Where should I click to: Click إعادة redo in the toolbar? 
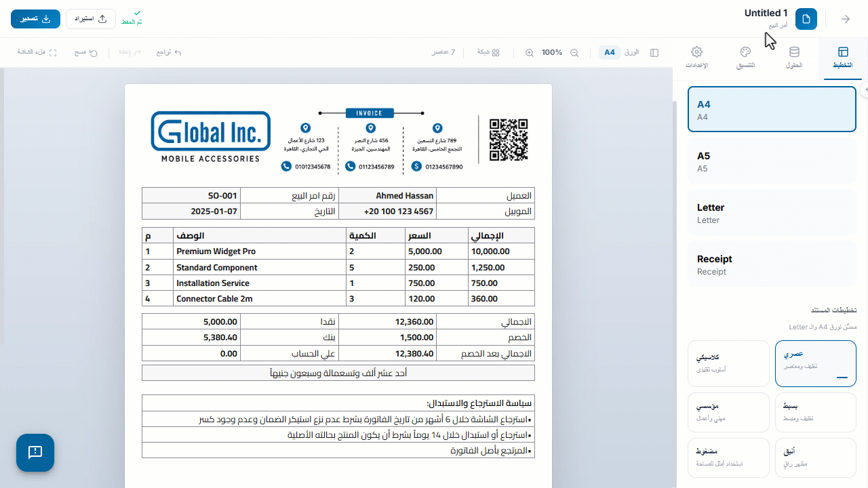(x=130, y=52)
